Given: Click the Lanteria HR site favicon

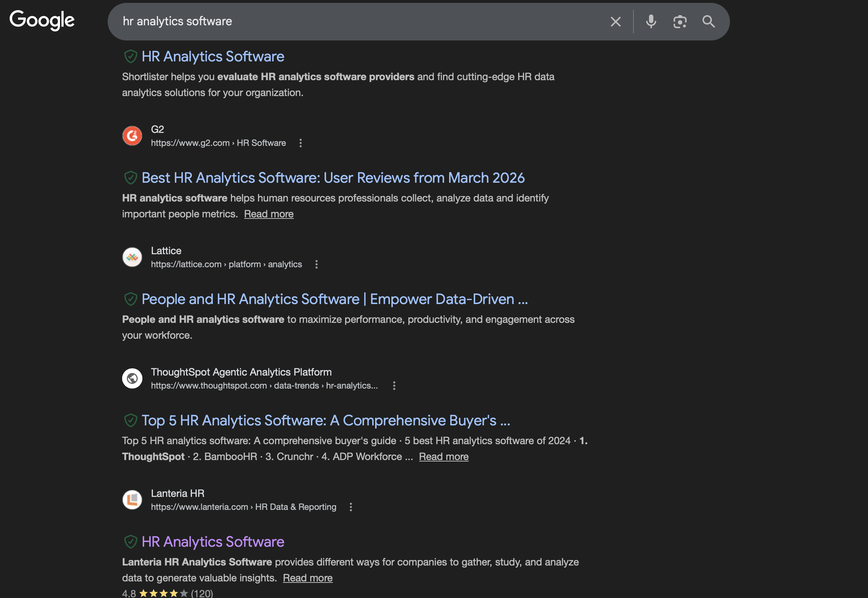Looking at the screenshot, I should click(132, 499).
